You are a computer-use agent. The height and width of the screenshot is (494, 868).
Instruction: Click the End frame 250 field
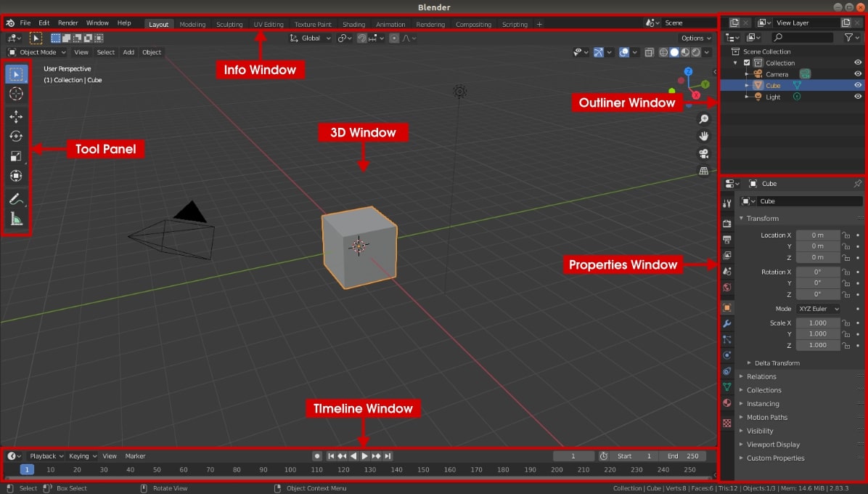(683, 456)
